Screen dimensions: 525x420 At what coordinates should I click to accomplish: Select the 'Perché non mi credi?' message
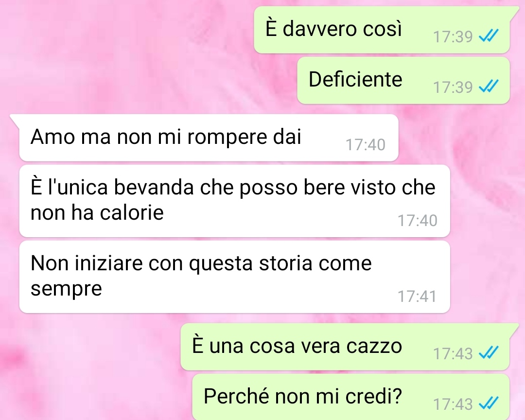coord(351,397)
